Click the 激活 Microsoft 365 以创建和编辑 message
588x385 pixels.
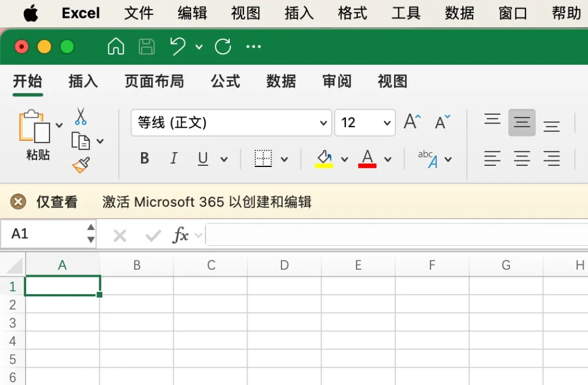(207, 202)
